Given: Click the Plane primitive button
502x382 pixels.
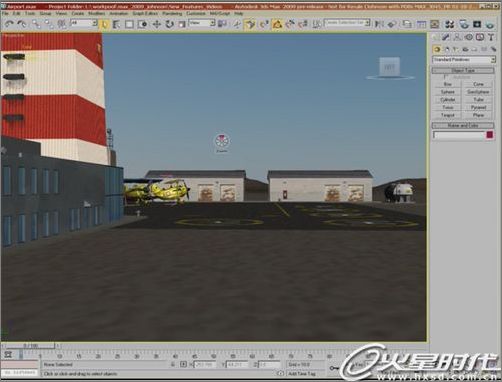Looking at the screenshot, I should click(x=478, y=115).
